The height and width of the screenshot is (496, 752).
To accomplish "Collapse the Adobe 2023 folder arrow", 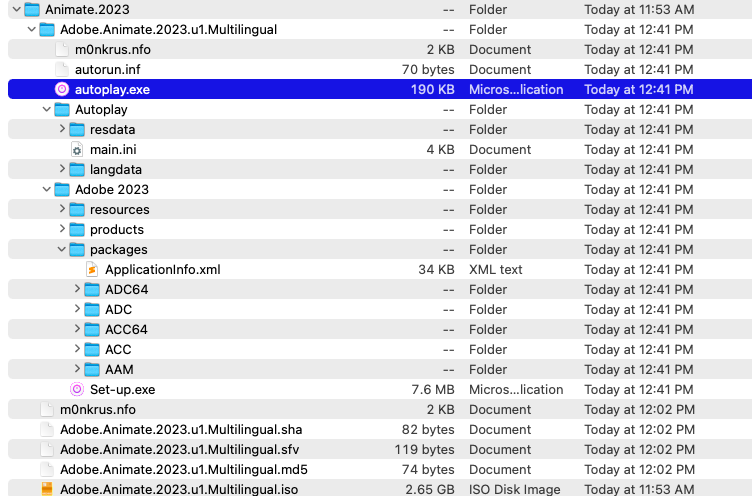I will point(47,189).
